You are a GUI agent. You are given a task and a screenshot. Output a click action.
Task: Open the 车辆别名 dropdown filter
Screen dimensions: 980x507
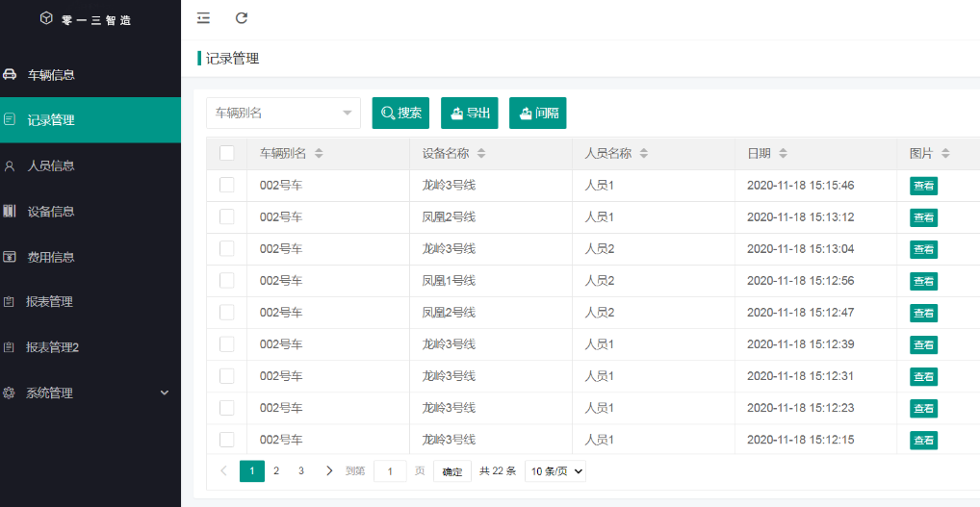pos(283,113)
